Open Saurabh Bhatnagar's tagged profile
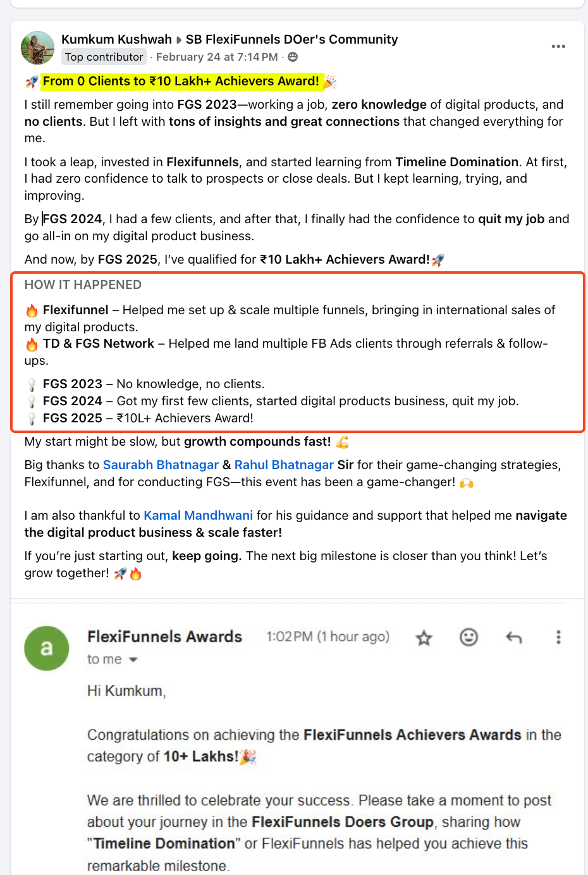The height and width of the screenshot is (875, 588). pos(161,465)
